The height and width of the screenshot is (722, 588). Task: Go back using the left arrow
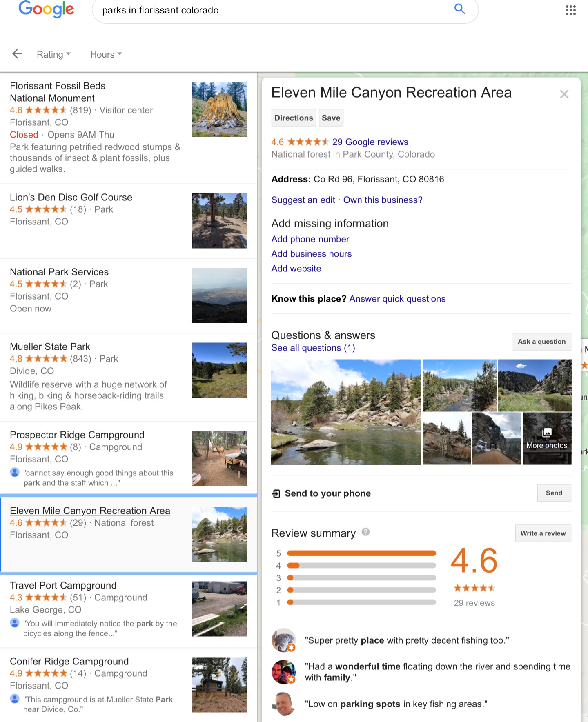tap(17, 54)
